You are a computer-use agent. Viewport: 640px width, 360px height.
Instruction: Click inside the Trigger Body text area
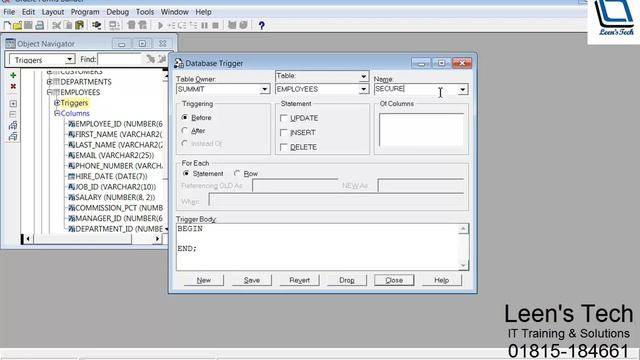[318, 247]
